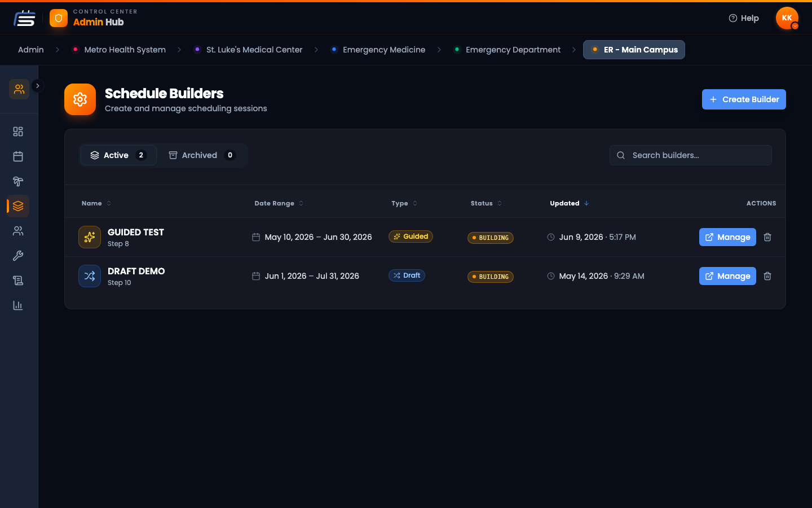Click the Create Builder button
This screenshot has height=508, width=812.
[x=744, y=99]
